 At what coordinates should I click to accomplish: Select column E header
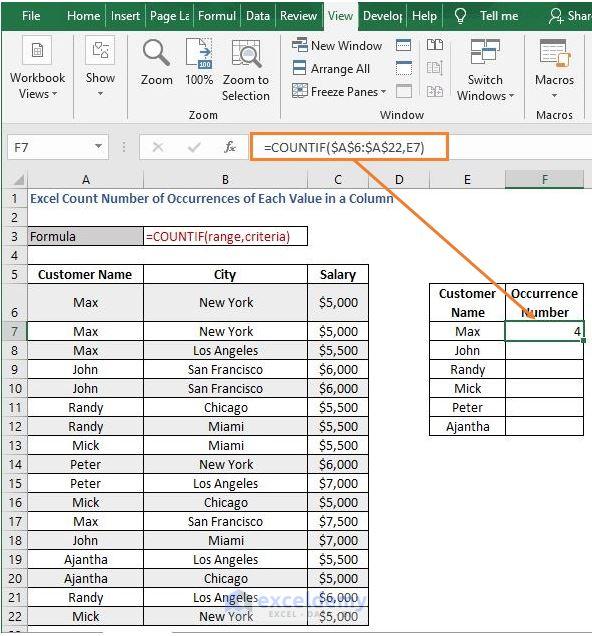[467, 180]
